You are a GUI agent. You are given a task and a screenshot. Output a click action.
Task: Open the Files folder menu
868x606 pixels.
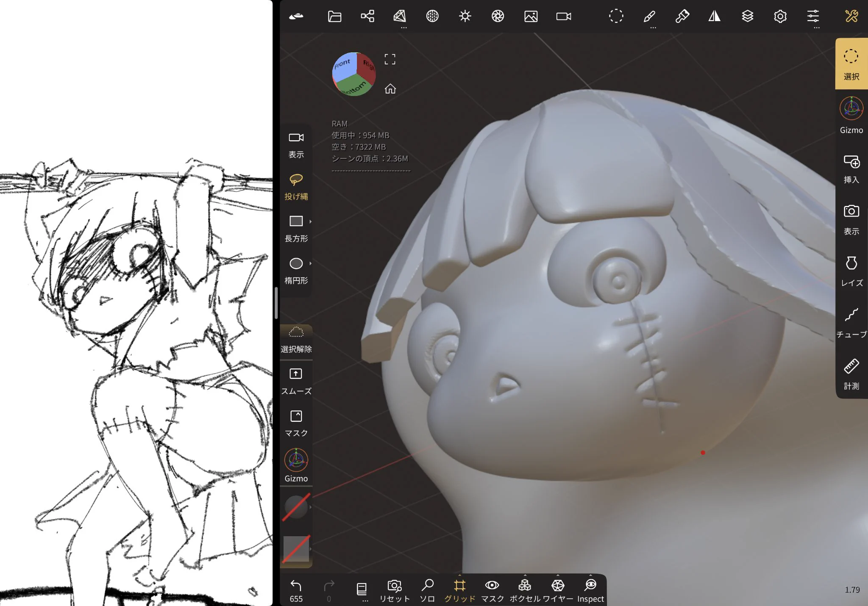[x=334, y=17]
